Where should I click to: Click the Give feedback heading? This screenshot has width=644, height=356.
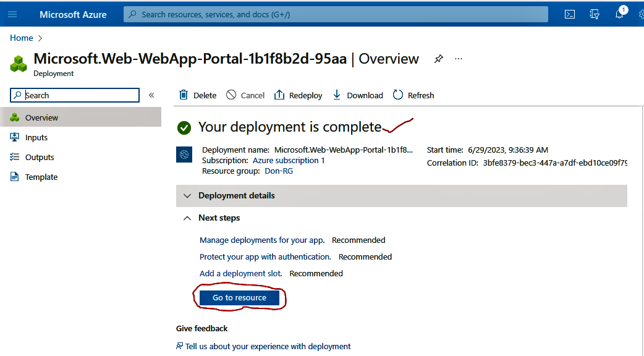(x=201, y=328)
